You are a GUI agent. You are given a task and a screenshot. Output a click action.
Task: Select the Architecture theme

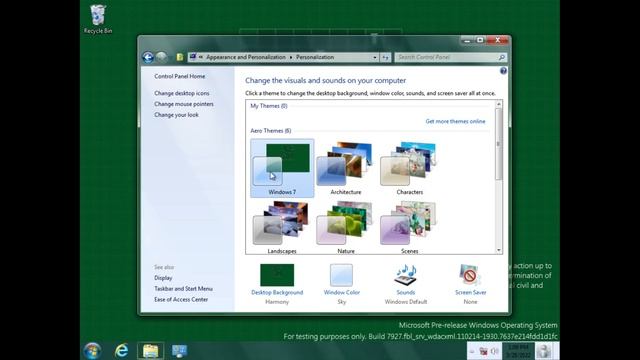(x=346, y=168)
